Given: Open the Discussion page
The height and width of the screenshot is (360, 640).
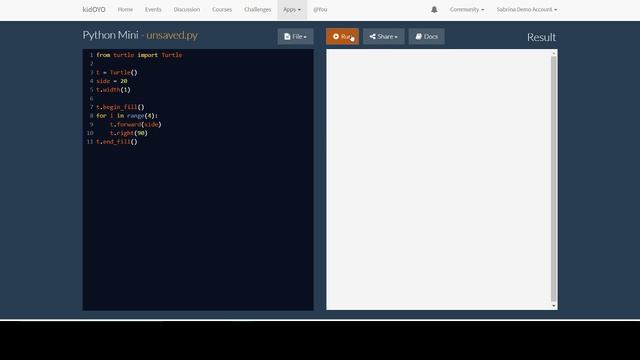Looking at the screenshot, I should (187, 9).
